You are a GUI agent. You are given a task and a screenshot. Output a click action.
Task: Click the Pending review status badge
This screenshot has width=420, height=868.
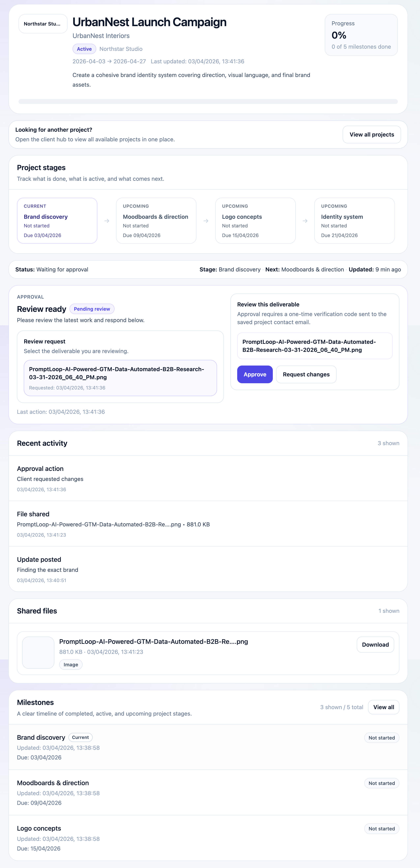click(x=92, y=309)
